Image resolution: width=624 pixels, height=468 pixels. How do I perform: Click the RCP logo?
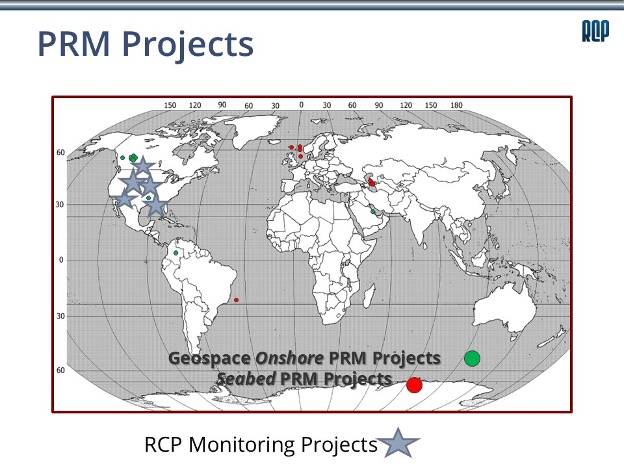tap(595, 31)
